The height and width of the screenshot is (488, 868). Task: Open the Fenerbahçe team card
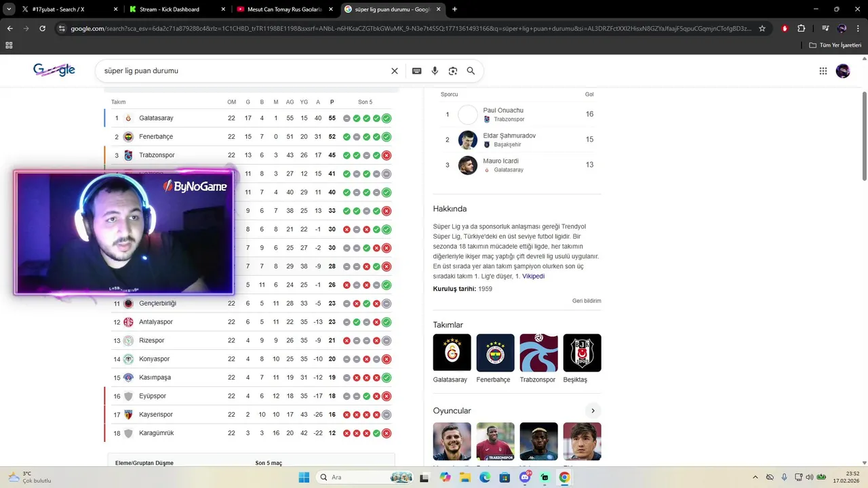point(495,359)
